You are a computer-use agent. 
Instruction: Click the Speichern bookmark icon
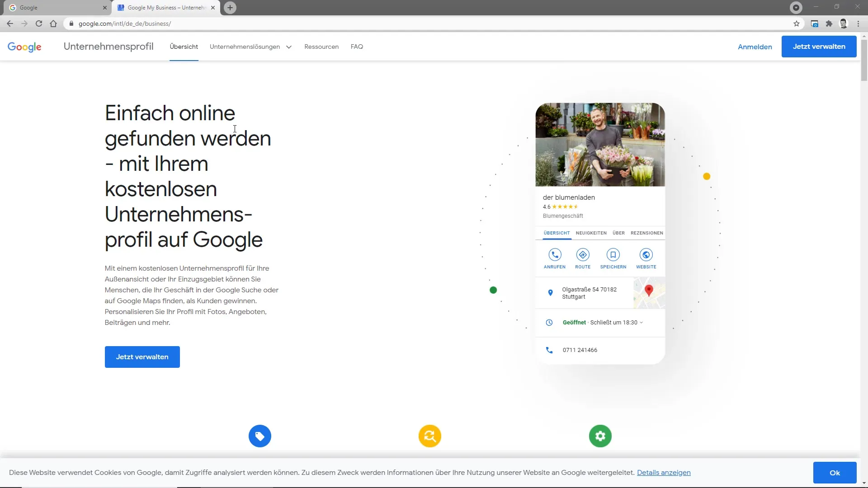[x=613, y=255]
